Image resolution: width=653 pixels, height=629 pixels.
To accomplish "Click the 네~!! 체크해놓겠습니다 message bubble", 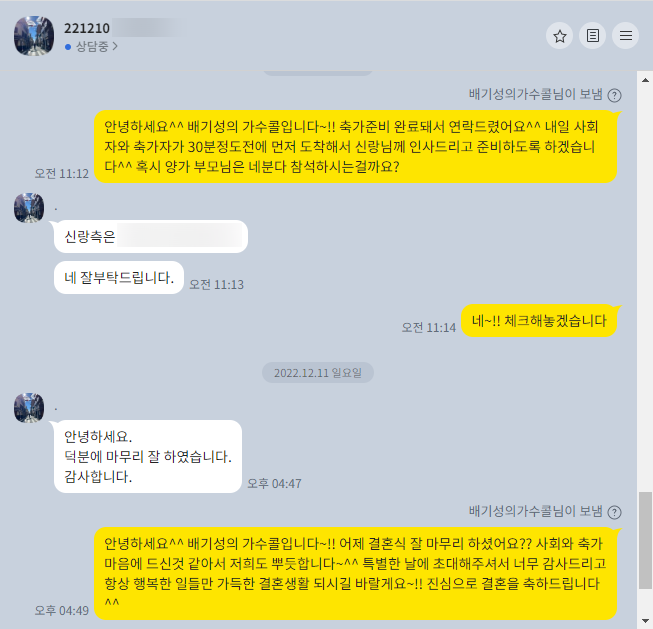I will click(539, 321).
